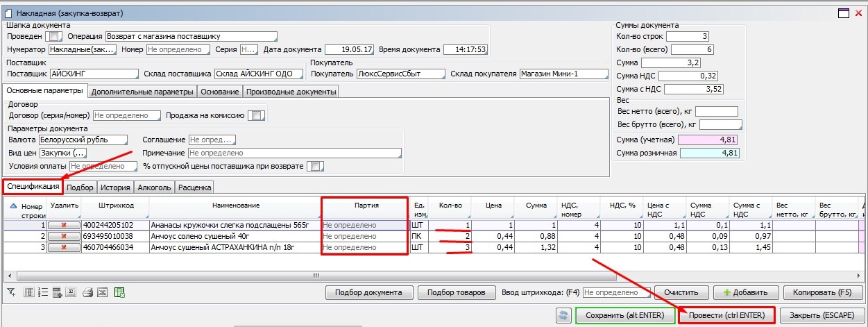868x327 pixels.
Task: Open the Валюта field Белорусский рубль
Action: tap(83, 140)
